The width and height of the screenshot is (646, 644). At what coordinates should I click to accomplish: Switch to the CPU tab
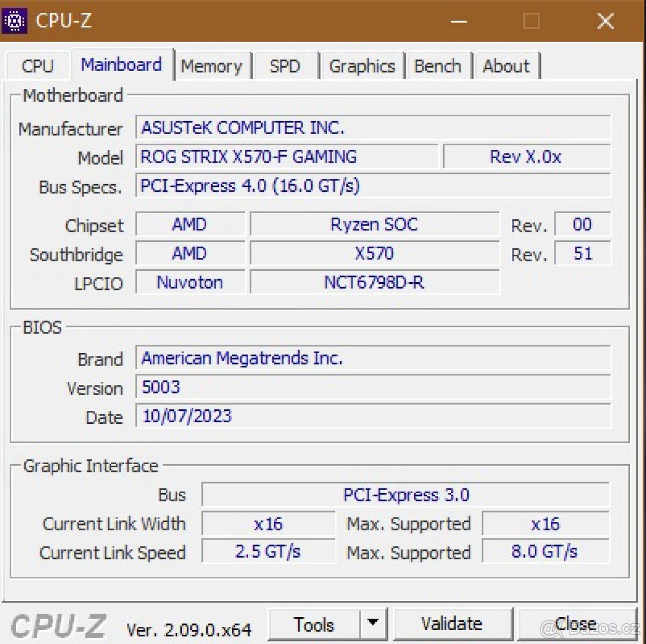click(38, 66)
